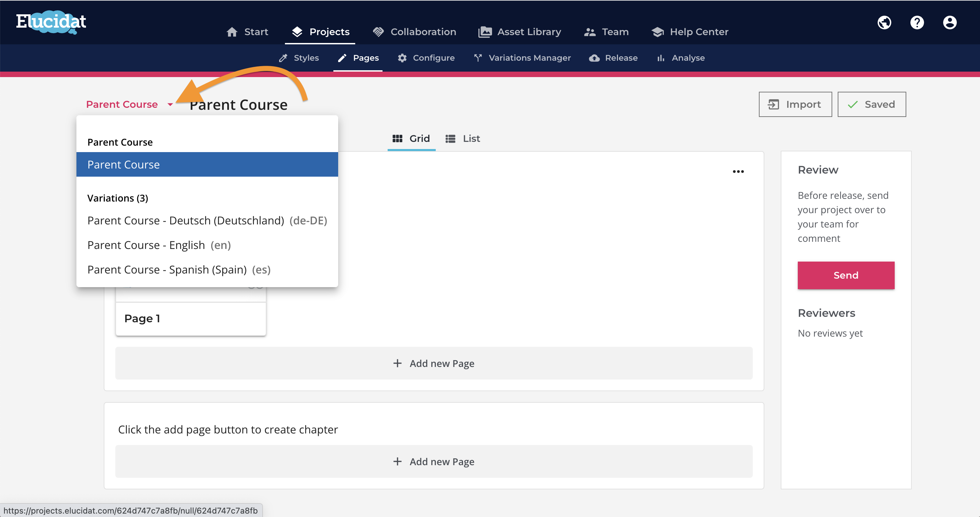Switch to the Styles sub-tab
980x517 pixels.
299,58
